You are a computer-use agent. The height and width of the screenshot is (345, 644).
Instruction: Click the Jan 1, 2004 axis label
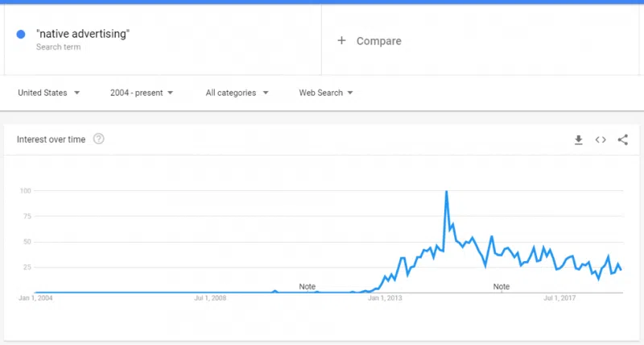point(35,299)
